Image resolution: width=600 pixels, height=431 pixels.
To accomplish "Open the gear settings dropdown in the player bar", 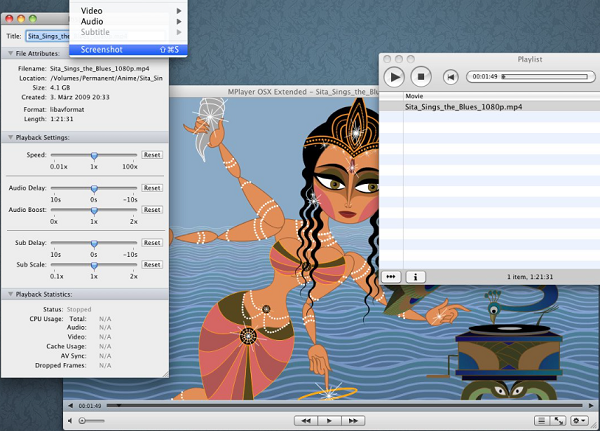I will (579, 421).
